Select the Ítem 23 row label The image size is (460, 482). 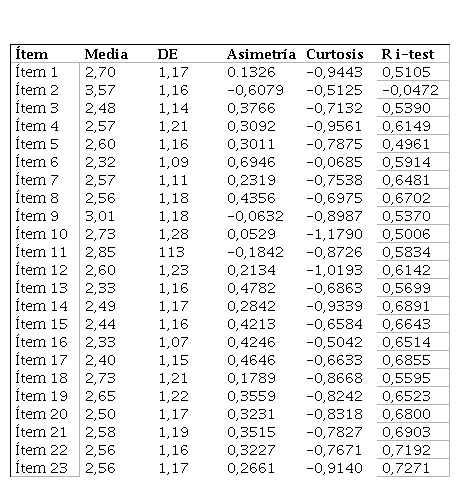coord(41,468)
